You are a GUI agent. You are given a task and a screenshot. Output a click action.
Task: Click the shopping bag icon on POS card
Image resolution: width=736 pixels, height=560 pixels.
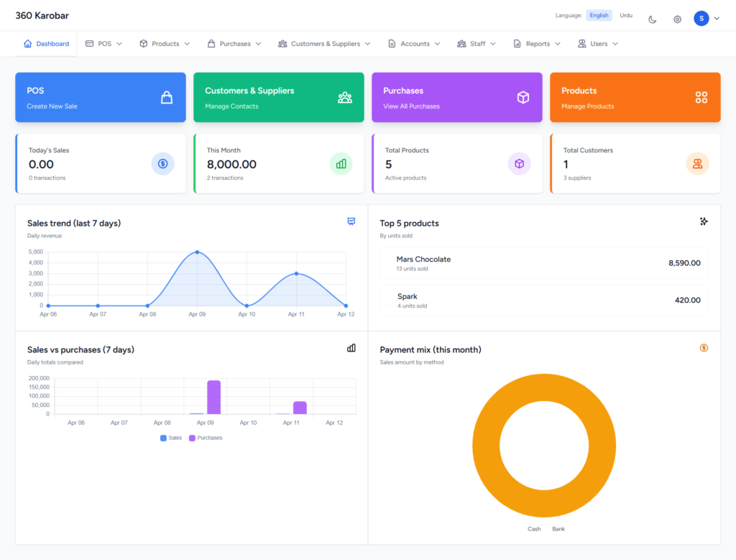coord(167,98)
